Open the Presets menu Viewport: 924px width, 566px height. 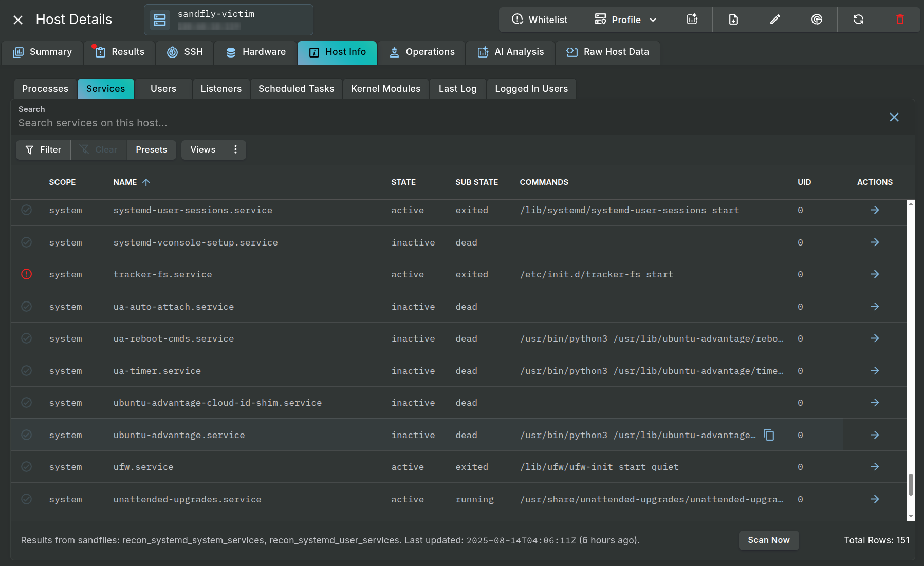click(152, 149)
